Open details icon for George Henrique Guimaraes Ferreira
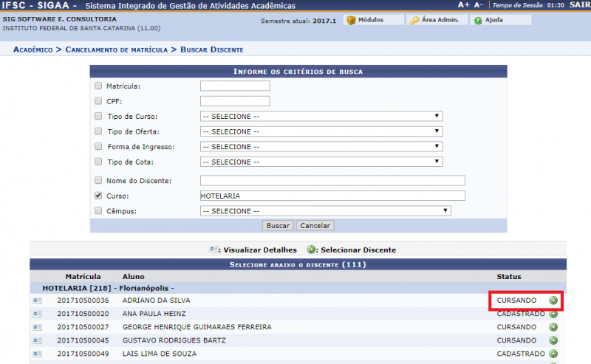This screenshot has width=591, height=364. pos(37,327)
